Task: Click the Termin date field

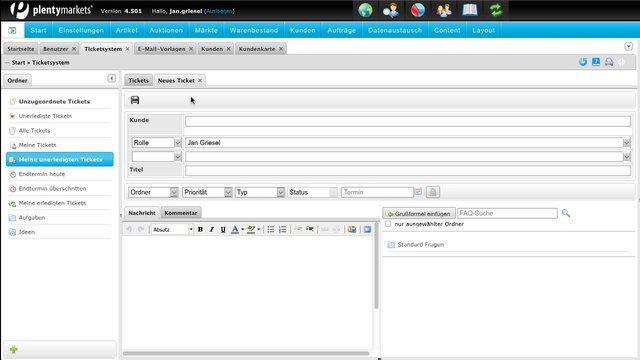Action: (377, 192)
